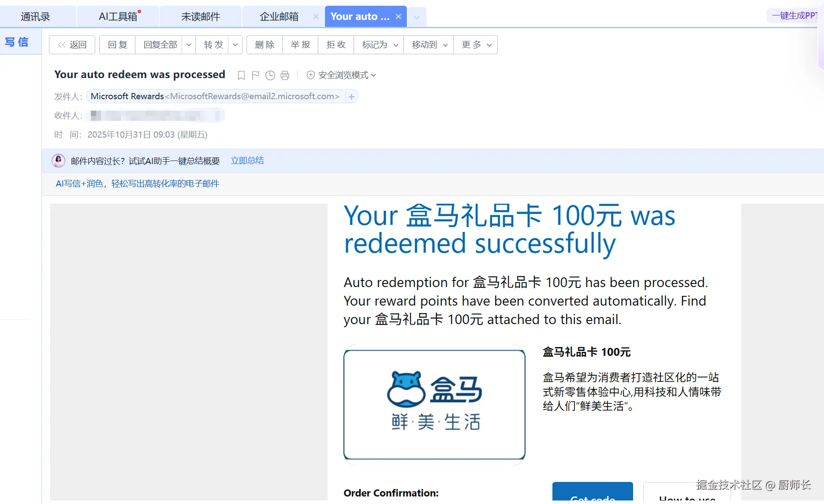Expand the tab list overflow chevron
The image size is (824, 504).
(x=417, y=18)
